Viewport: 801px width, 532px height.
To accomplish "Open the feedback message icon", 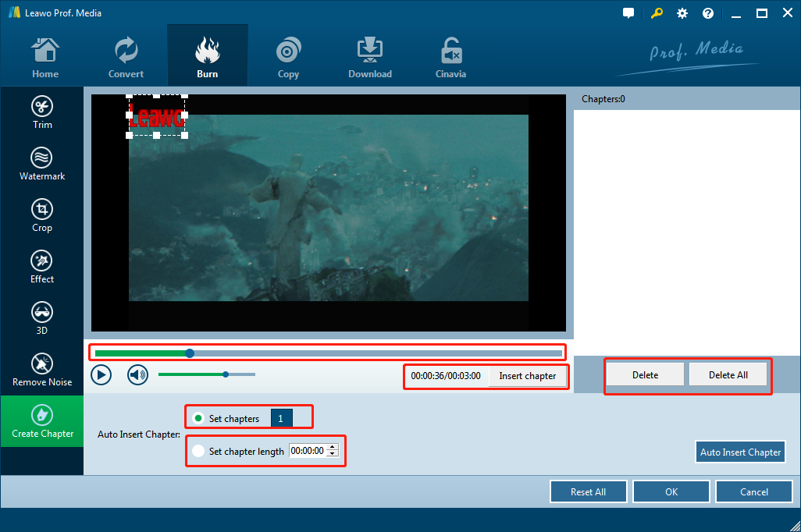I will pos(628,13).
